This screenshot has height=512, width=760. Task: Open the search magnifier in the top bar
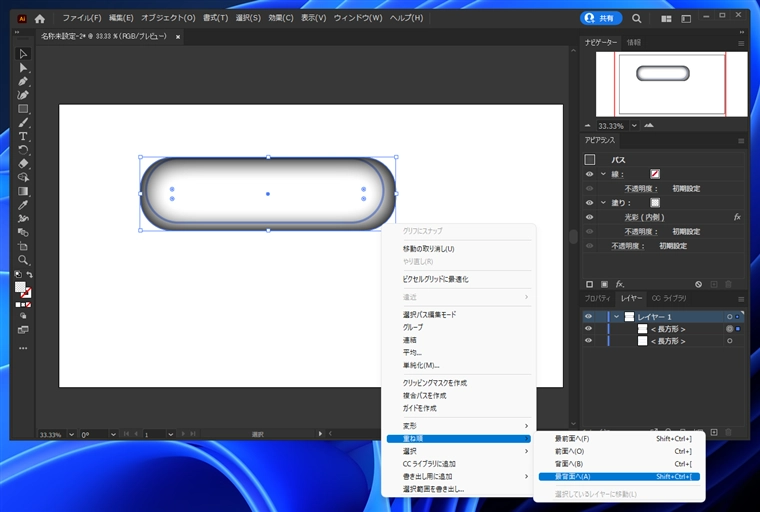point(636,18)
